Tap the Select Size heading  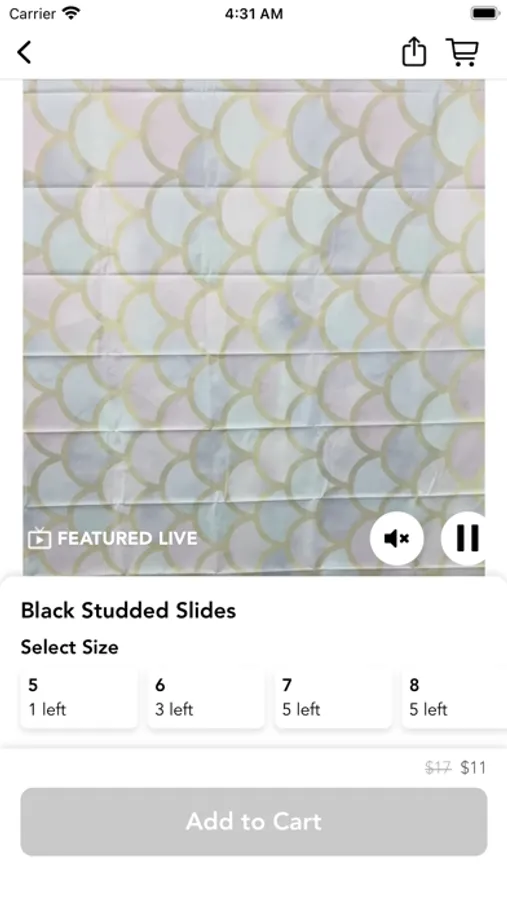pyautogui.click(x=69, y=647)
